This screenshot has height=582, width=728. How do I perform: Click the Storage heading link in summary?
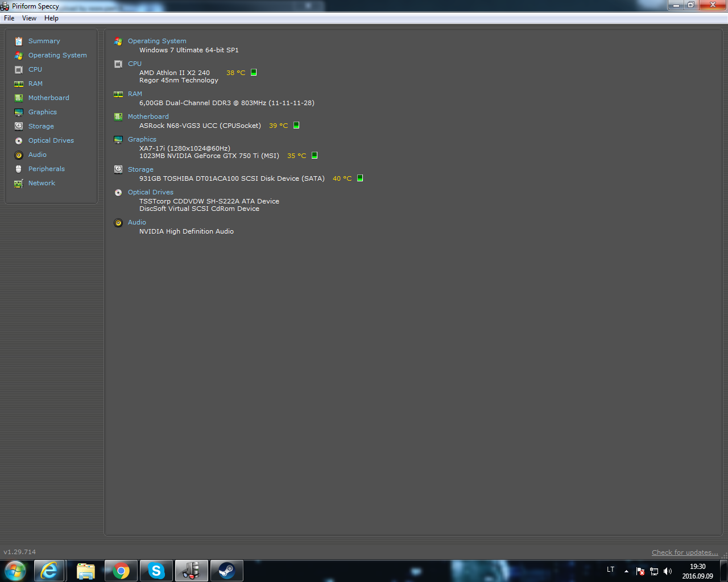[x=140, y=169]
